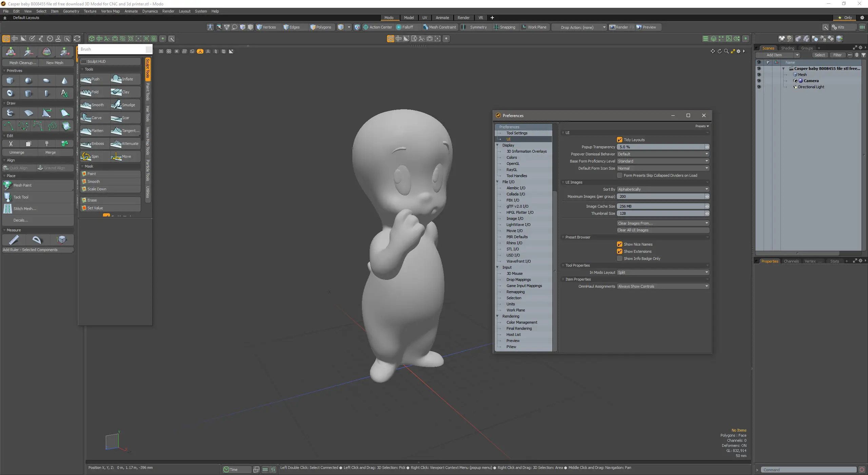Viewport: 868px width, 475px height.
Task: Click the Command input field
Action: (x=808, y=470)
